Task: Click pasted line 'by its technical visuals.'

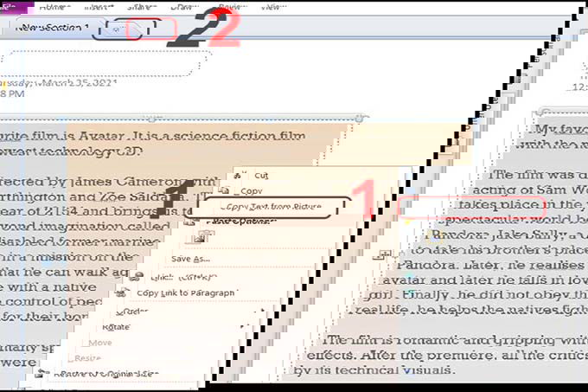Action: coord(374,370)
